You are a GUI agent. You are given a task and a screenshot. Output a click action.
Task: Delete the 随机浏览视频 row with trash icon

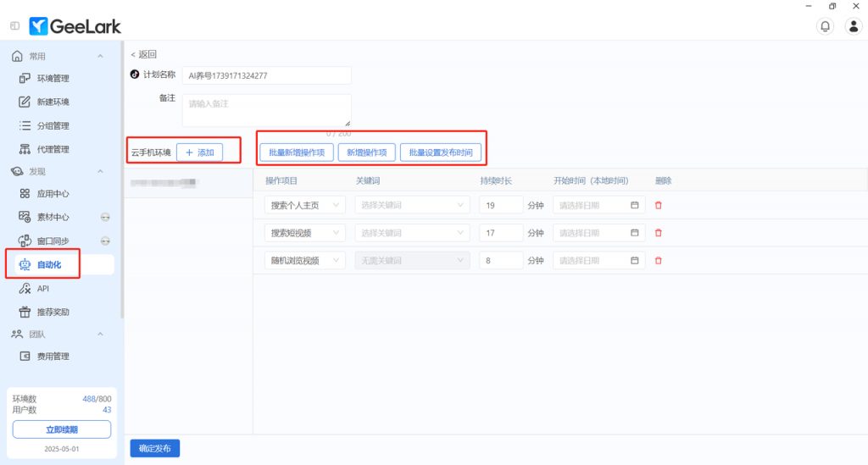tap(658, 261)
